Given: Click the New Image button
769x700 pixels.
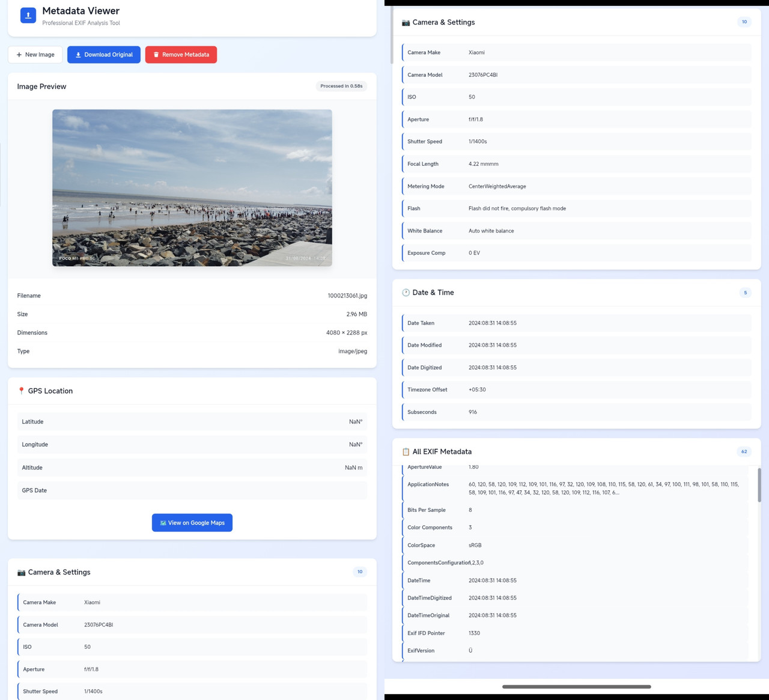Looking at the screenshot, I should 35,55.
